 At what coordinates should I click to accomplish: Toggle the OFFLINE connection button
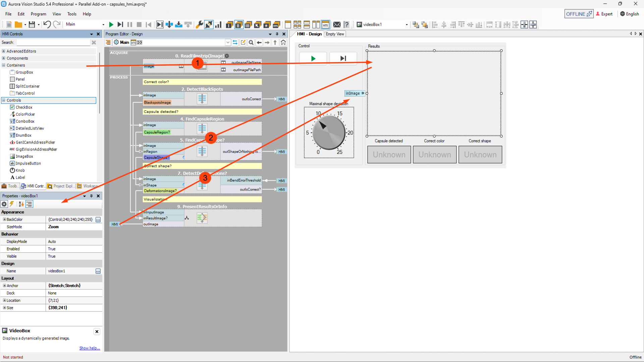pos(579,14)
